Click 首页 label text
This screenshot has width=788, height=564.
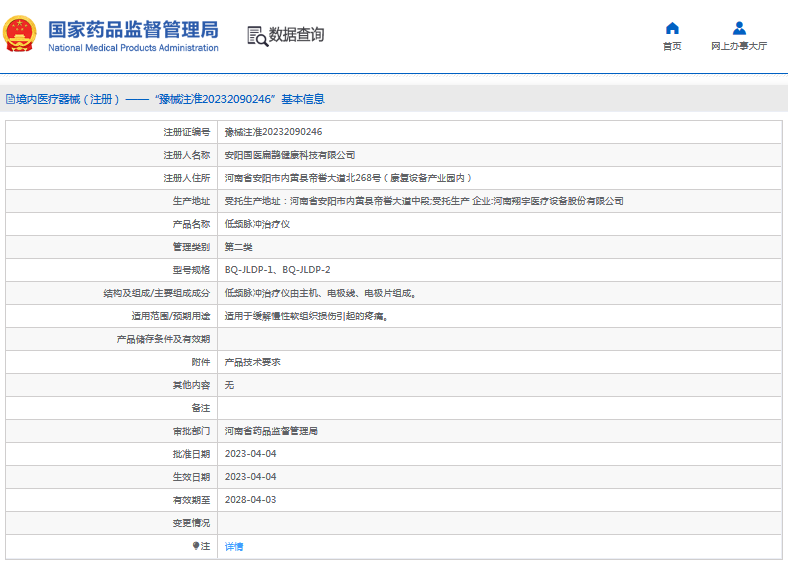672,46
